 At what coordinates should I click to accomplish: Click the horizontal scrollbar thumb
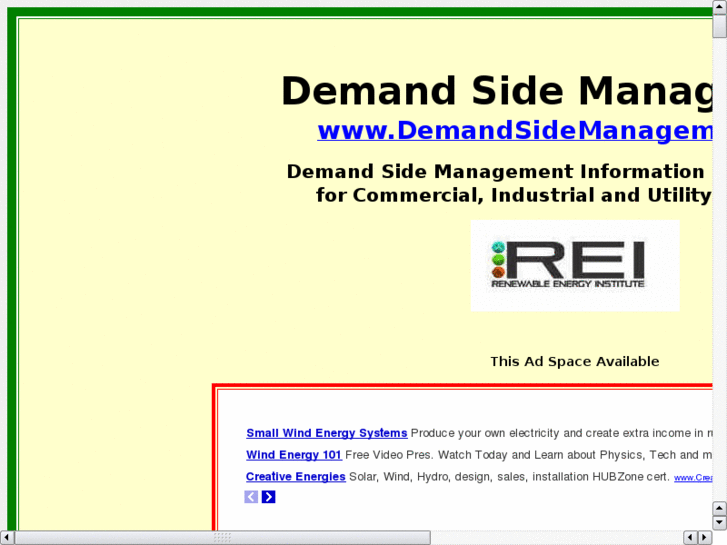[223, 537]
